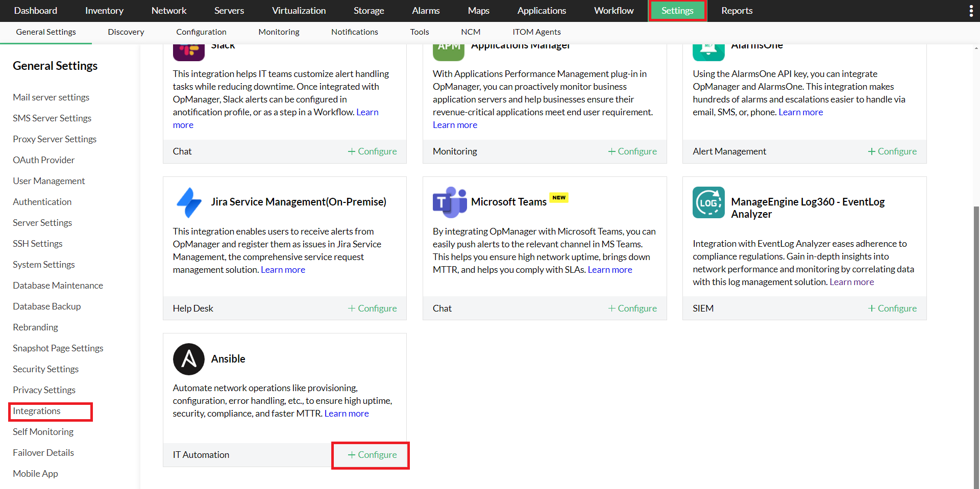
Task: Open the Maps menu
Action: pos(479,11)
